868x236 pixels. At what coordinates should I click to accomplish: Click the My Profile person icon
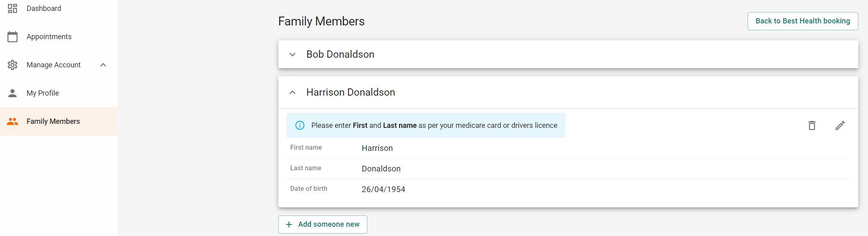[x=12, y=93]
